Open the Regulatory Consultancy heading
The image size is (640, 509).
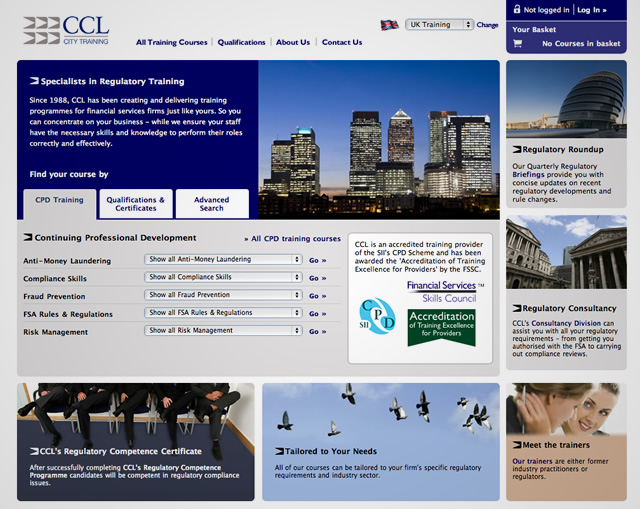(569, 308)
